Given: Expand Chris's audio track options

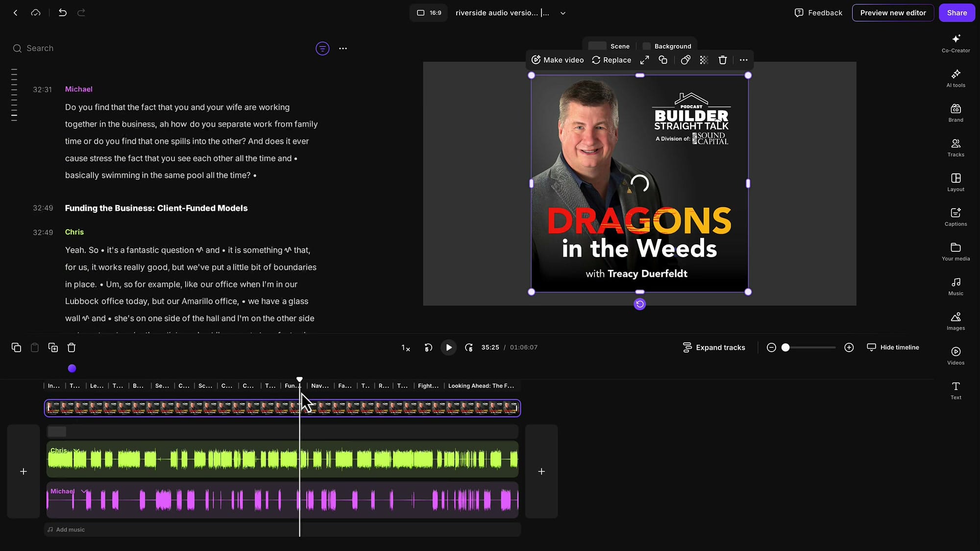Looking at the screenshot, I should tap(76, 450).
